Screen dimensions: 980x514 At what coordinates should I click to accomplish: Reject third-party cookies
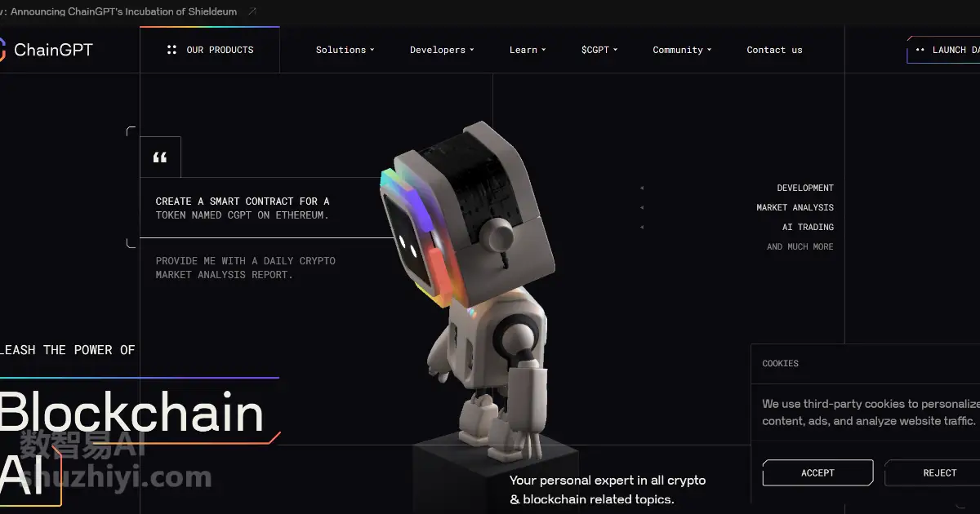point(933,473)
